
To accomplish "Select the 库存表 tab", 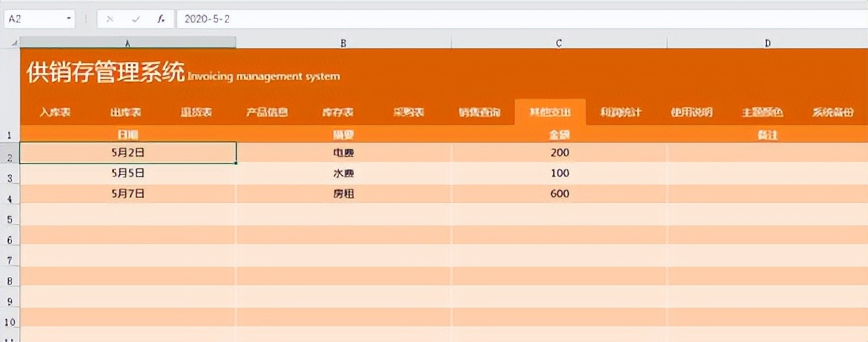I will click(x=338, y=113).
